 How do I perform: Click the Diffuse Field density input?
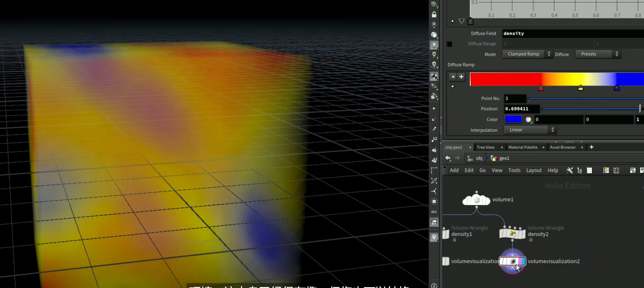tap(573, 34)
